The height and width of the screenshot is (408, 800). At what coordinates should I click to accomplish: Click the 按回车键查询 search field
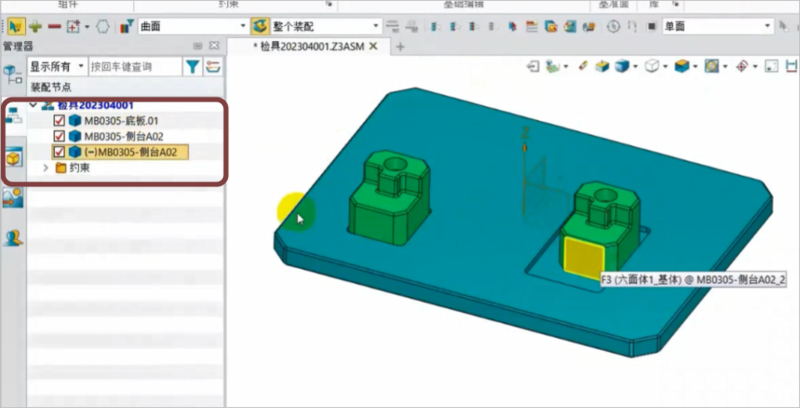point(134,67)
